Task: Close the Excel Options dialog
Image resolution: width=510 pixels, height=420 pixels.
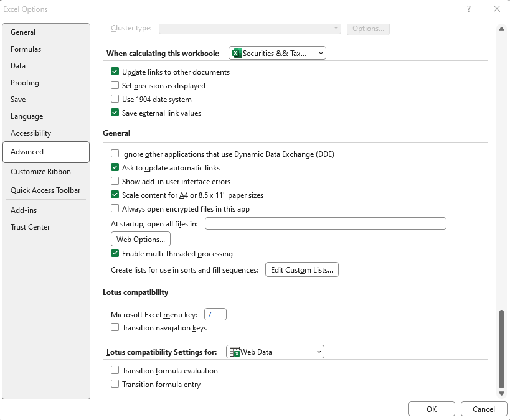Action: (x=496, y=9)
